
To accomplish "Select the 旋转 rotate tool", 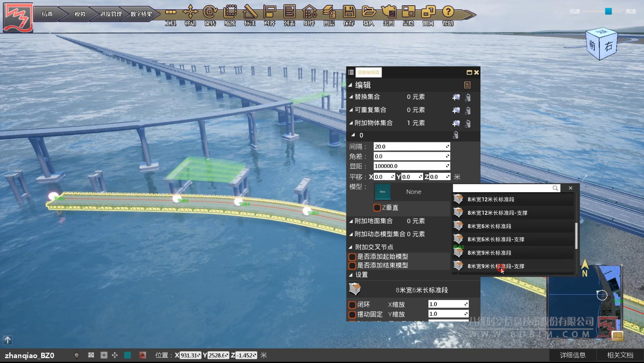I will (x=210, y=15).
